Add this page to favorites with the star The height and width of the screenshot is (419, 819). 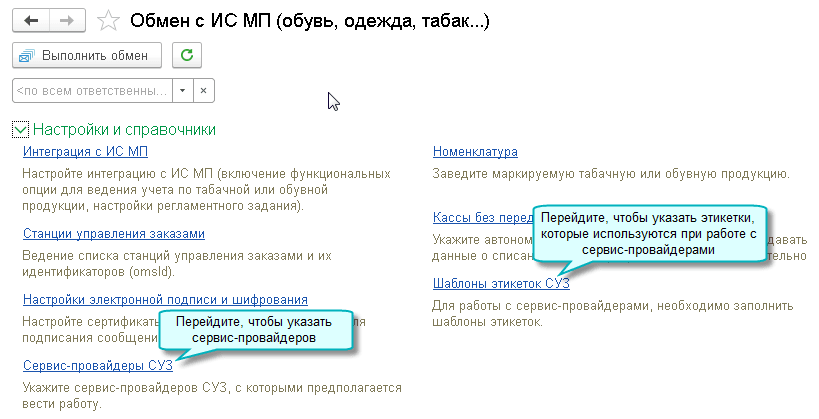(x=110, y=21)
